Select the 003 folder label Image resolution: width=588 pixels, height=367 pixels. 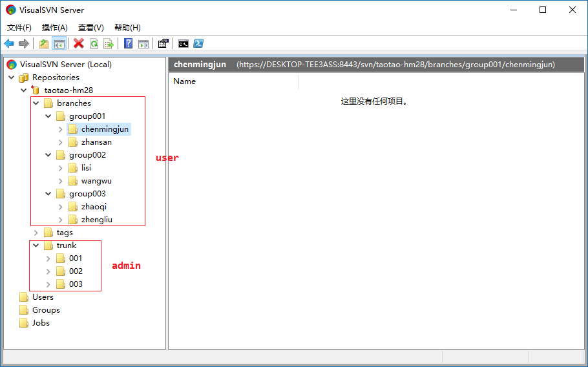point(76,284)
